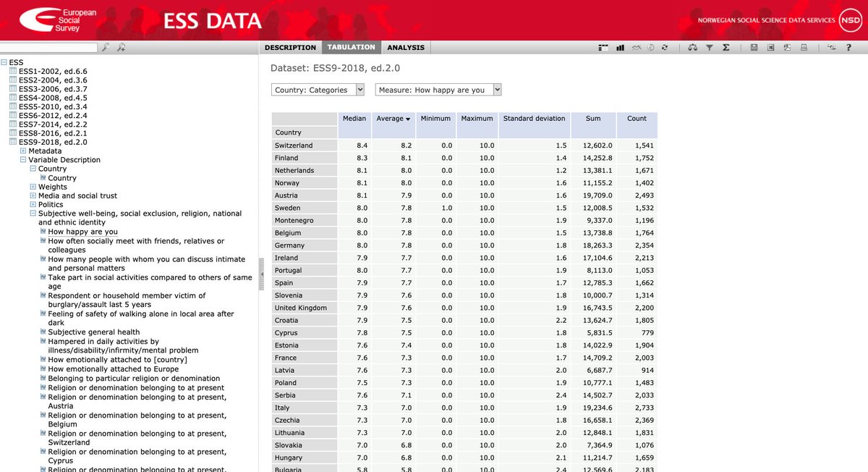The width and height of the screenshot is (868, 472).
Task: Open the ANALYSIS tab
Action: 406,48
